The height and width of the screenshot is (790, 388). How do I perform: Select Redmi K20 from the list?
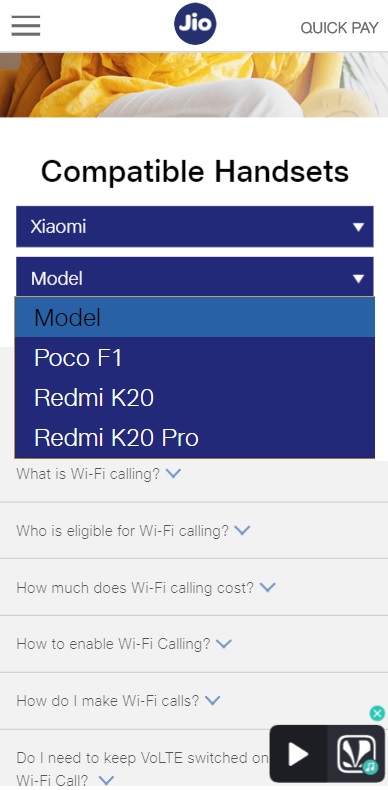click(195, 398)
